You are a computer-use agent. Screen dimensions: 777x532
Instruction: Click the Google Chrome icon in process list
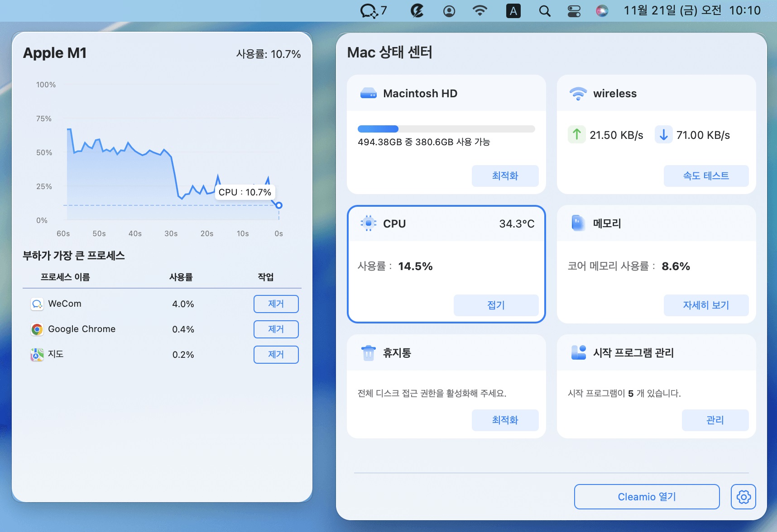pyautogui.click(x=37, y=329)
